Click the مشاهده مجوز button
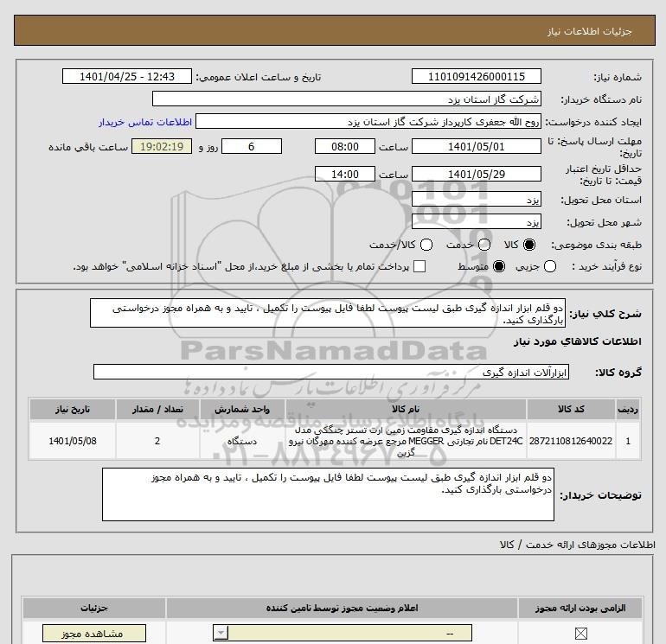 pos(94,634)
